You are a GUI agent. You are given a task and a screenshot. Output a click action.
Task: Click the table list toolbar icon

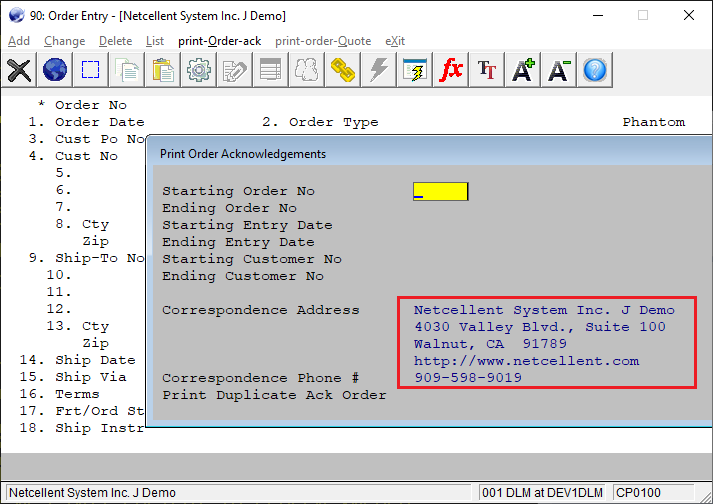pyautogui.click(x=271, y=70)
